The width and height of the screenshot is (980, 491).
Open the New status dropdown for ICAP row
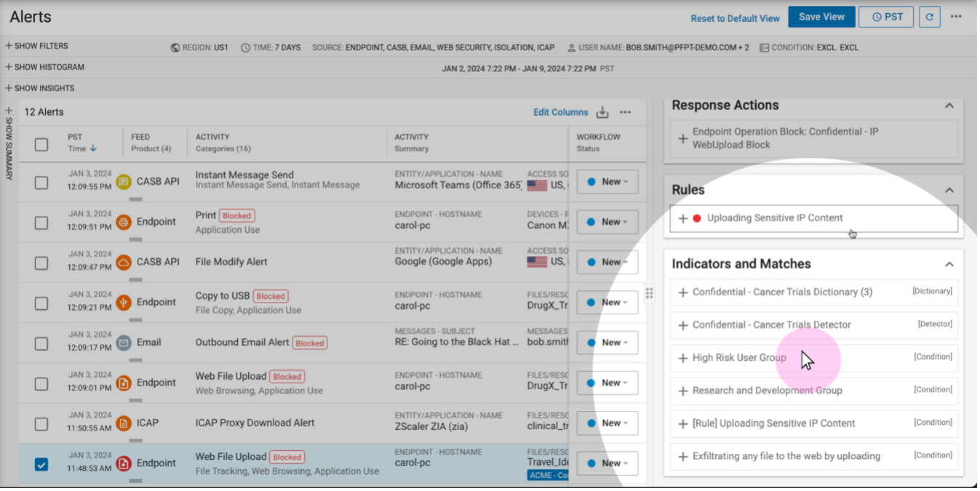click(607, 423)
